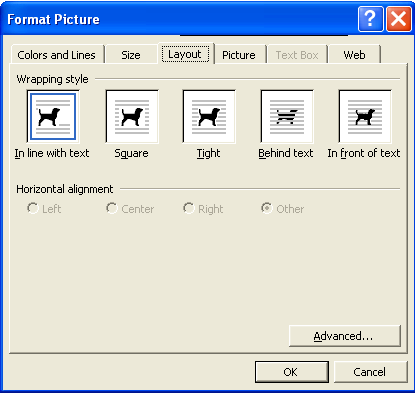
Task: Choose the In front of text icon
Action: (365, 116)
